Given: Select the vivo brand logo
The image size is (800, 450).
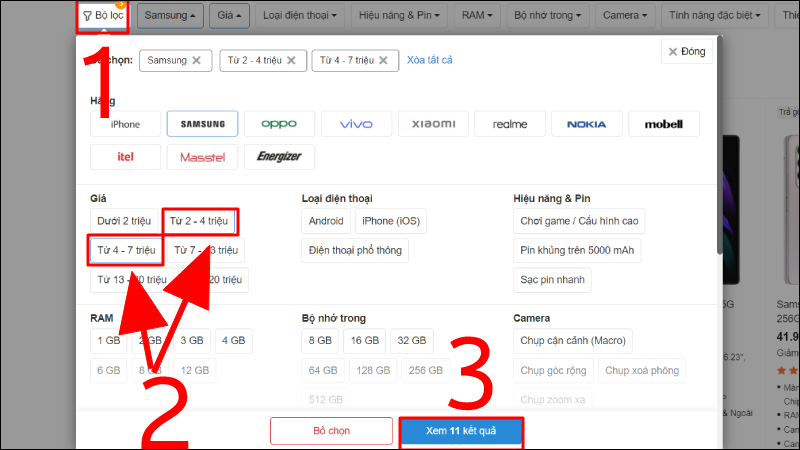Looking at the screenshot, I should [x=356, y=124].
